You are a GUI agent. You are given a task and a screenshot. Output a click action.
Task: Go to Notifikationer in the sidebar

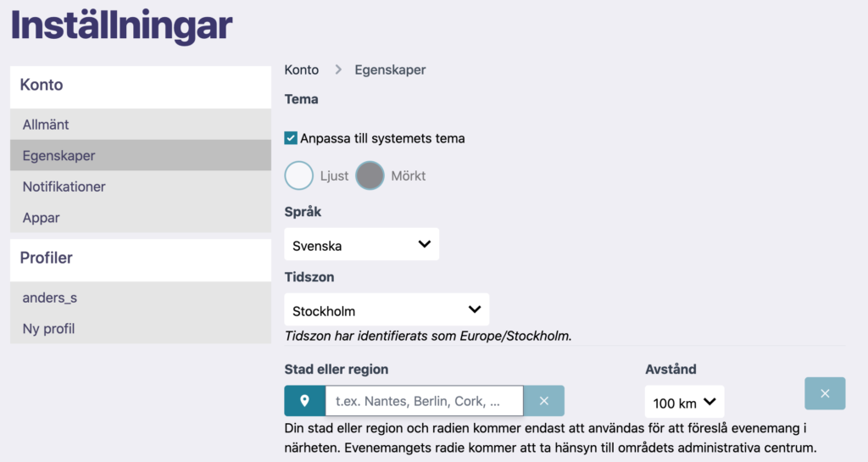[141, 186]
